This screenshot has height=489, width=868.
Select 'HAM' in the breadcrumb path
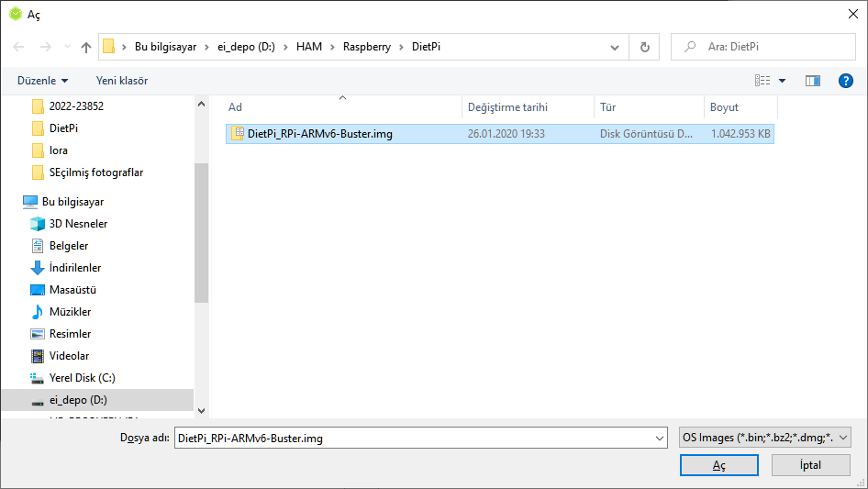tap(309, 47)
